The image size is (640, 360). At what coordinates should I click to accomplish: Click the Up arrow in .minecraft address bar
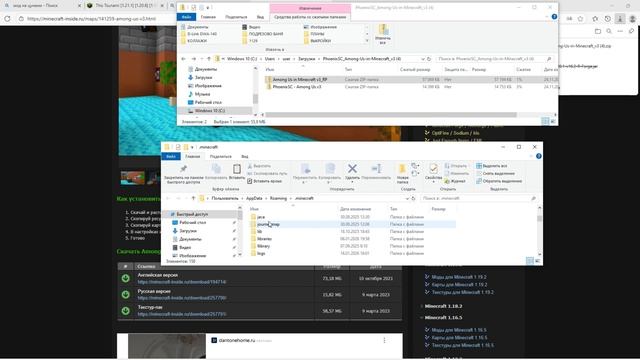pyautogui.click(x=193, y=198)
